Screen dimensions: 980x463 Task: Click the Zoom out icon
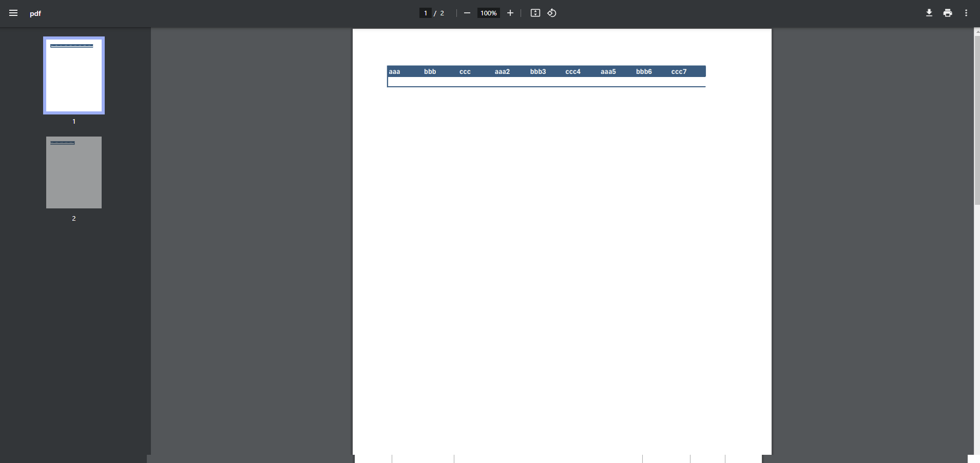[466, 13]
